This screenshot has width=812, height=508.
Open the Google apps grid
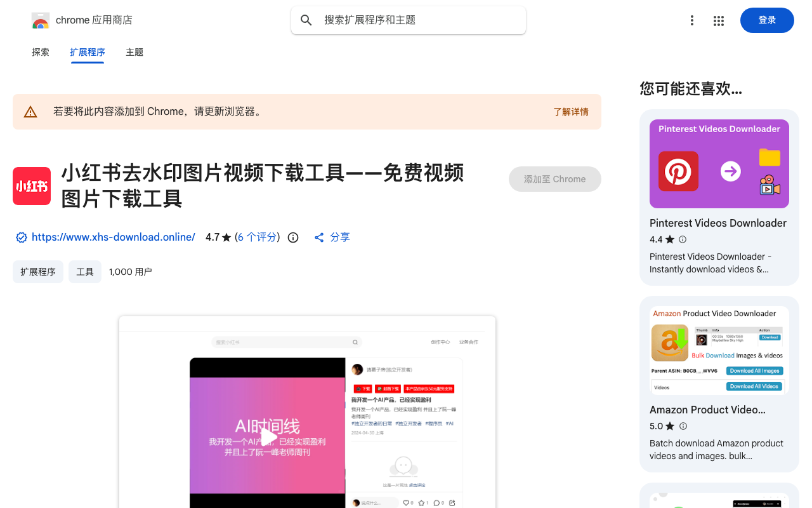coord(719,20)
